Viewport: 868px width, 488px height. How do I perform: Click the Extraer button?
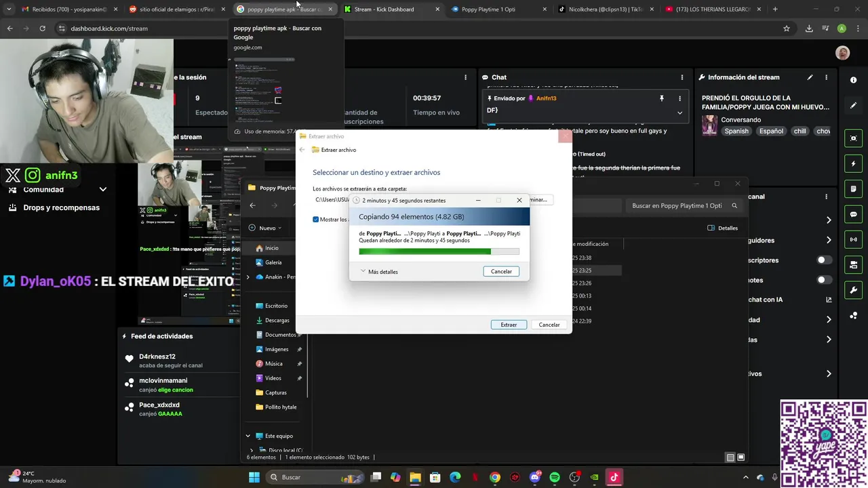click(x=509, y=325)
